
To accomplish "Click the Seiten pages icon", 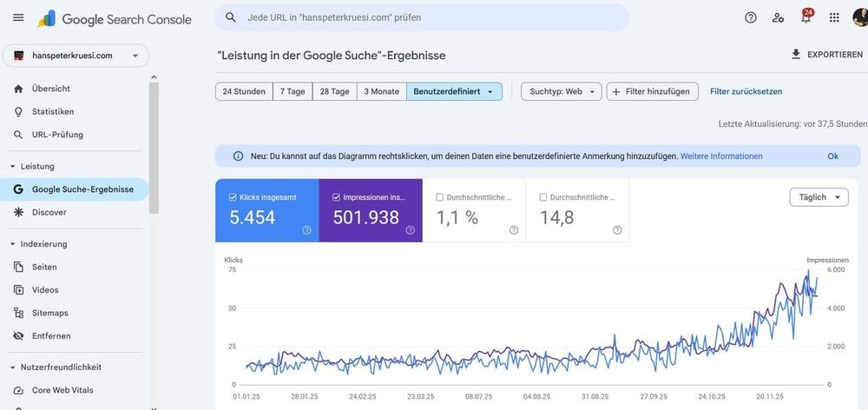I will point(18,267).
